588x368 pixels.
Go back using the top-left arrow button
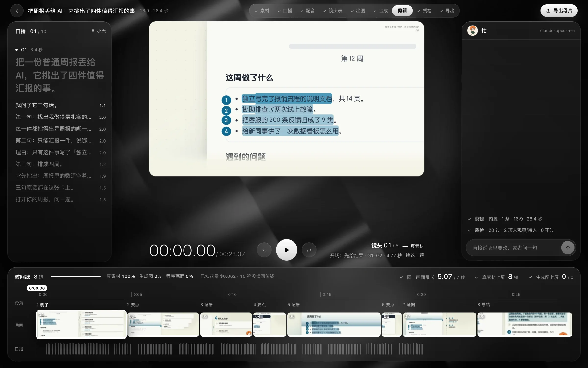tap(17, 11)
